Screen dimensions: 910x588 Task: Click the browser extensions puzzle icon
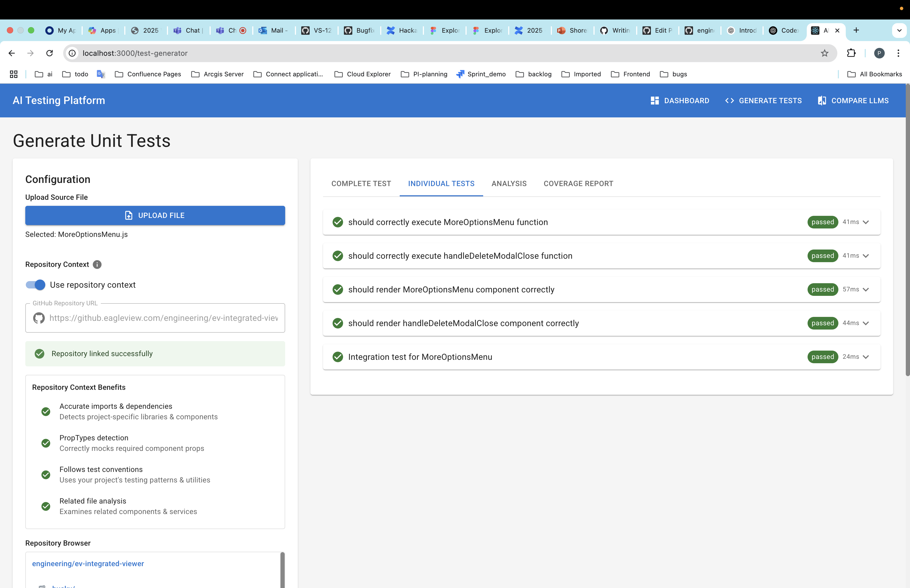pos(851,53)
